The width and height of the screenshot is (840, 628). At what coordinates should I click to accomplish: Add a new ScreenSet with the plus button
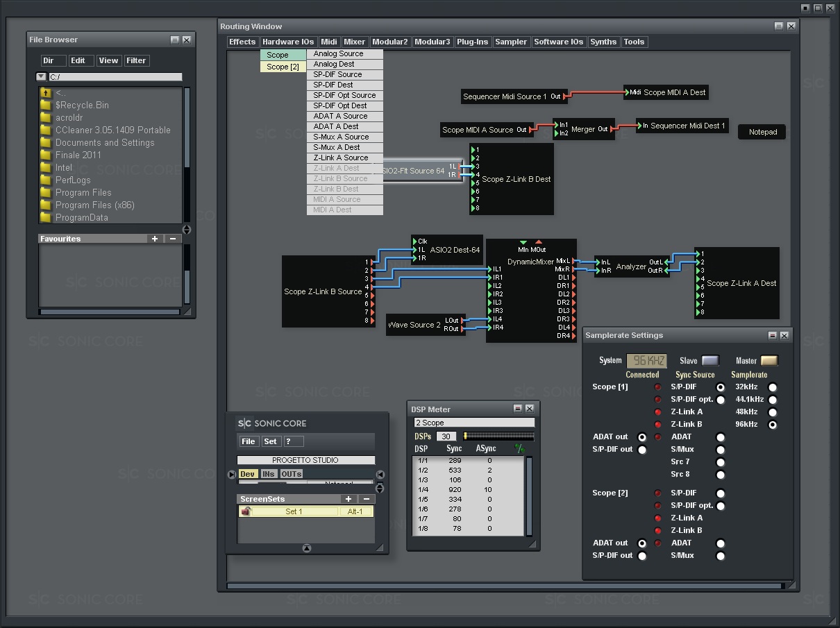click(x=348, y=499)
